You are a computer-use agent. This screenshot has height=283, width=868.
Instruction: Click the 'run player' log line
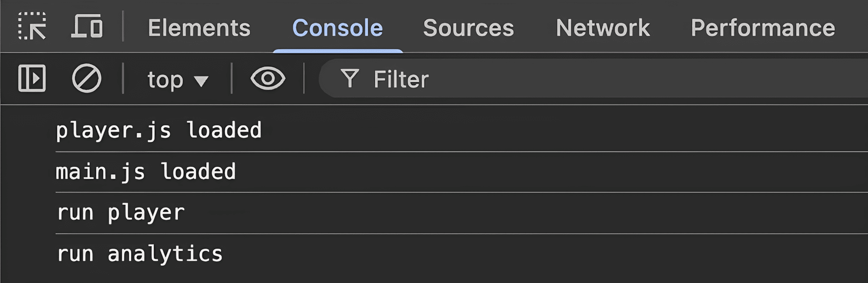[120, 213]
